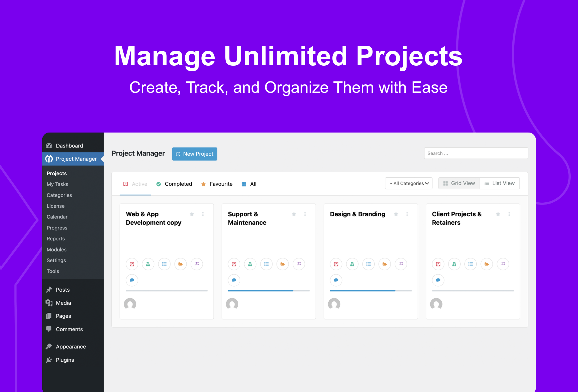View team members icon on Support & Maintenance card
This screenshot has height=392, width=578.
[250, 264]
